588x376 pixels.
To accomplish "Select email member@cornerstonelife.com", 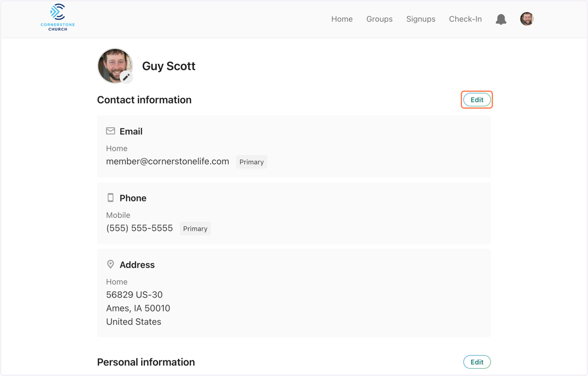I will (168, 161).
